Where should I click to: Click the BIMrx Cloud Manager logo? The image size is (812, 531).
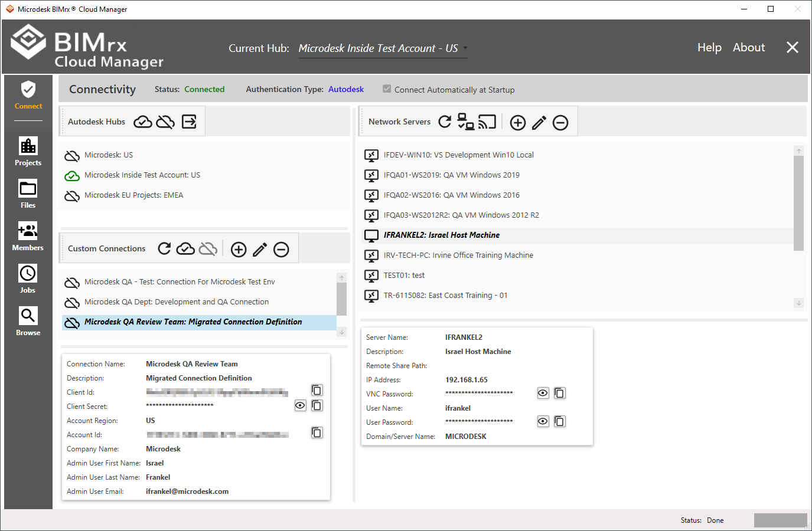pos(87,47)
